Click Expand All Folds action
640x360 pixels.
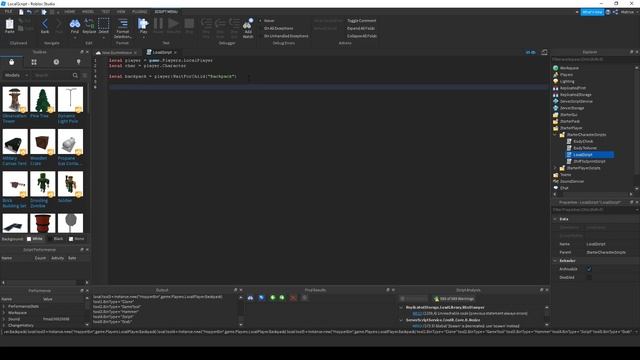tap(361, 29)
